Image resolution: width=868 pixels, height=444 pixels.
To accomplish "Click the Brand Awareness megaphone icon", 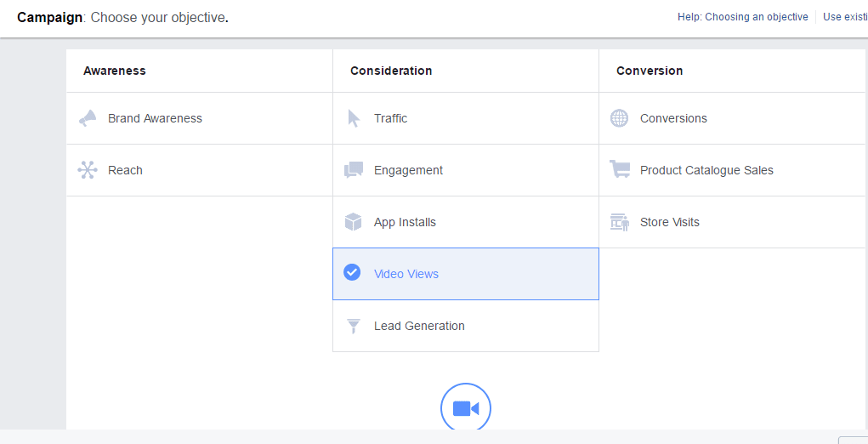I will coord(88,118).
